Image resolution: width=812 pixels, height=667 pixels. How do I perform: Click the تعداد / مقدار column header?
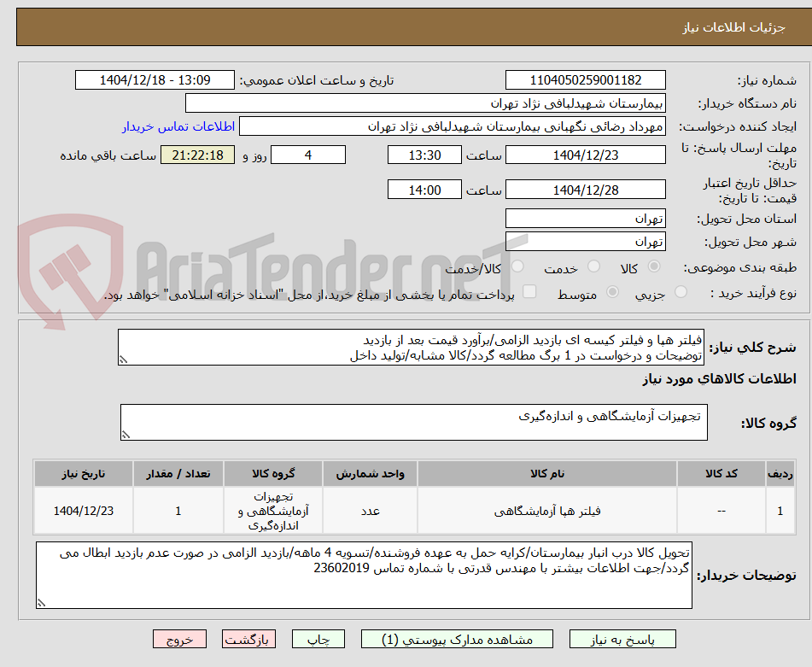pyautogui.click(x=178, y=474)
